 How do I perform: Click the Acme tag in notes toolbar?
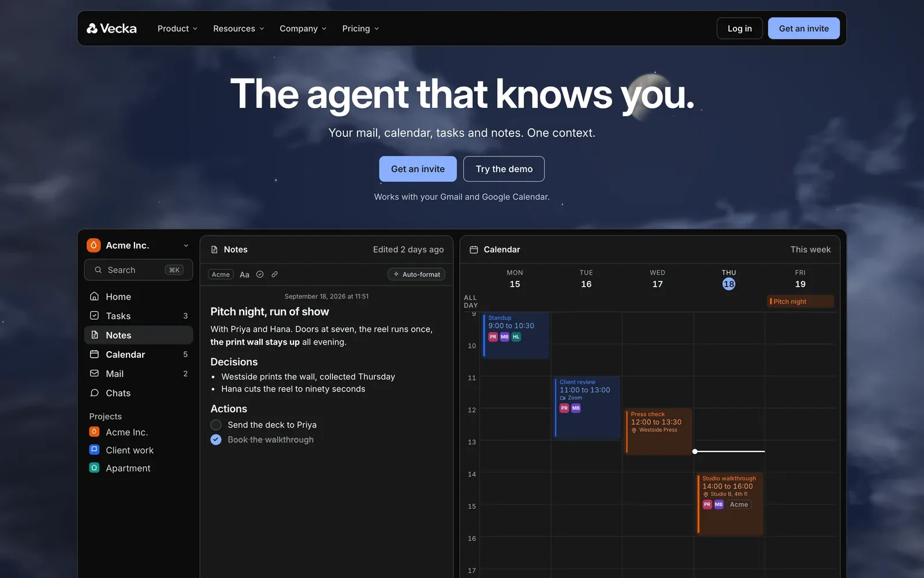click(221, 275)
